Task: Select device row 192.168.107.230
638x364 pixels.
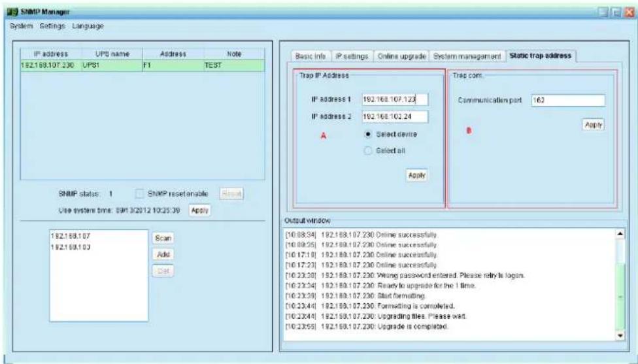Action: pyautogui.click(x=143, y=65)
